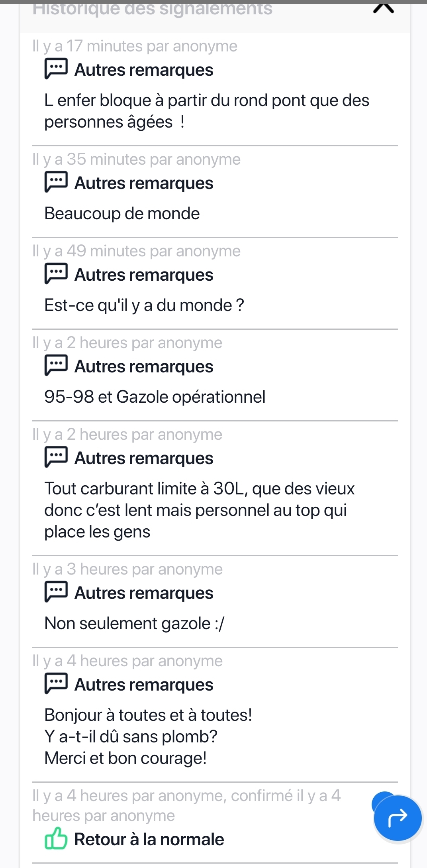Viewport: 427px width, 868px height.
Task: Click comment icon above 30L limit remark
Action: coord(56,457)
